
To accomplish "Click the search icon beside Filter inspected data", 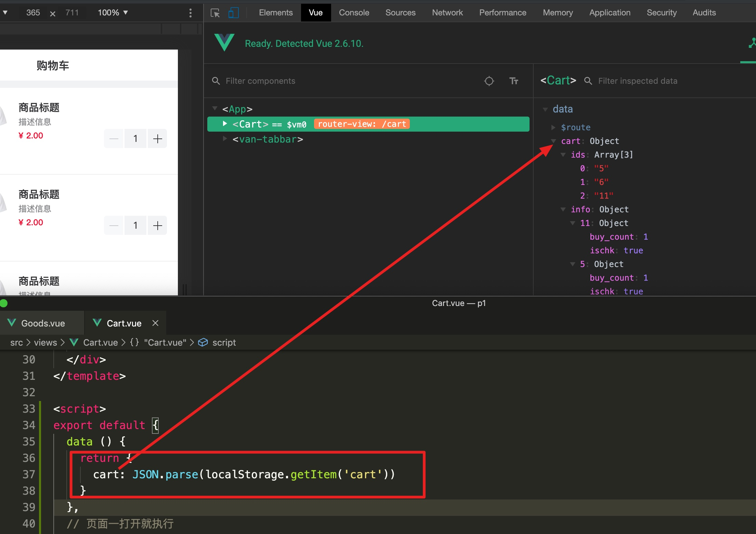I will click(588, 81).
